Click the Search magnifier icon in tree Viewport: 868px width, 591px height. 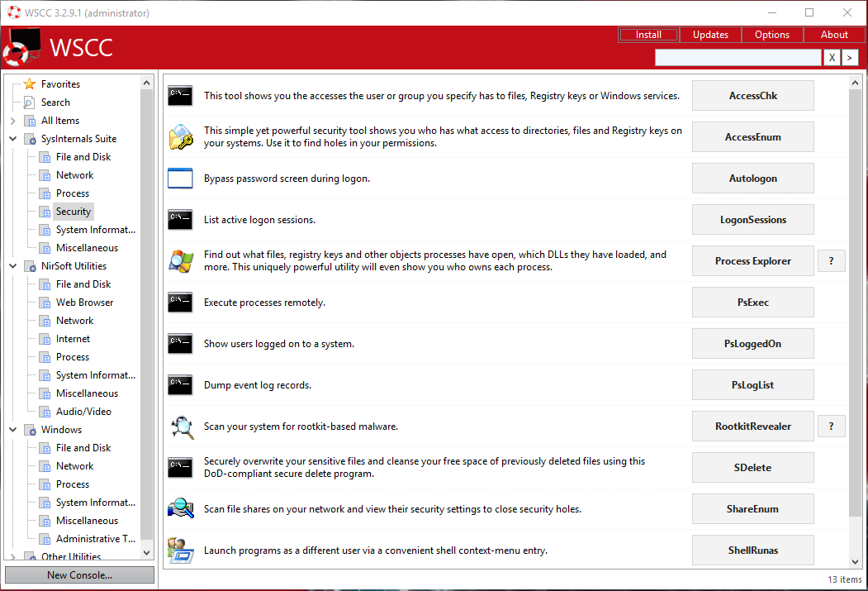[30, 102]
